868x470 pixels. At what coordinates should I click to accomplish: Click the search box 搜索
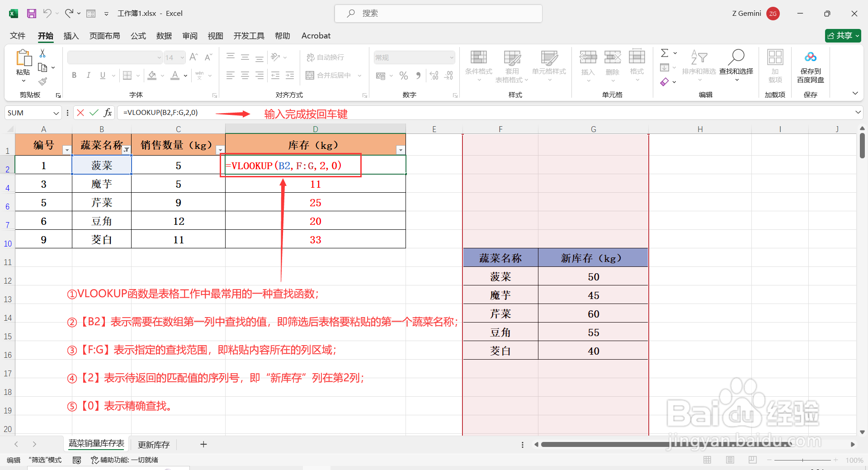(x=439, y=14)
